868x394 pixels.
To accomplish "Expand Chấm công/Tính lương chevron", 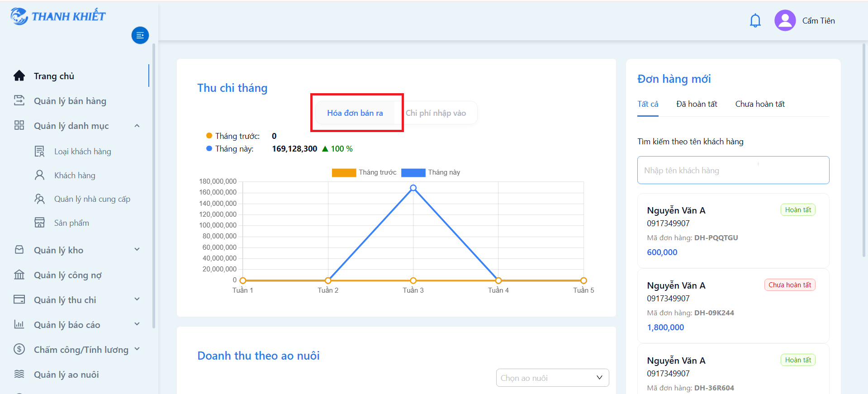I will 137,349.
